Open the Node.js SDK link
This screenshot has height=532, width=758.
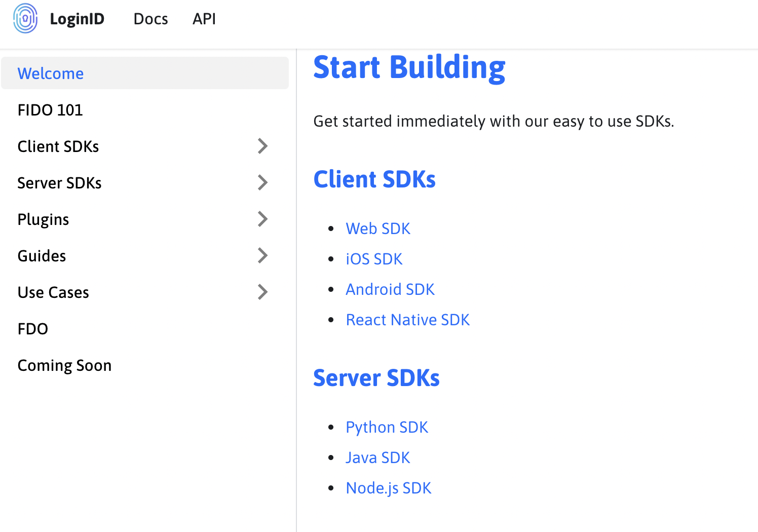pos(389,488)
